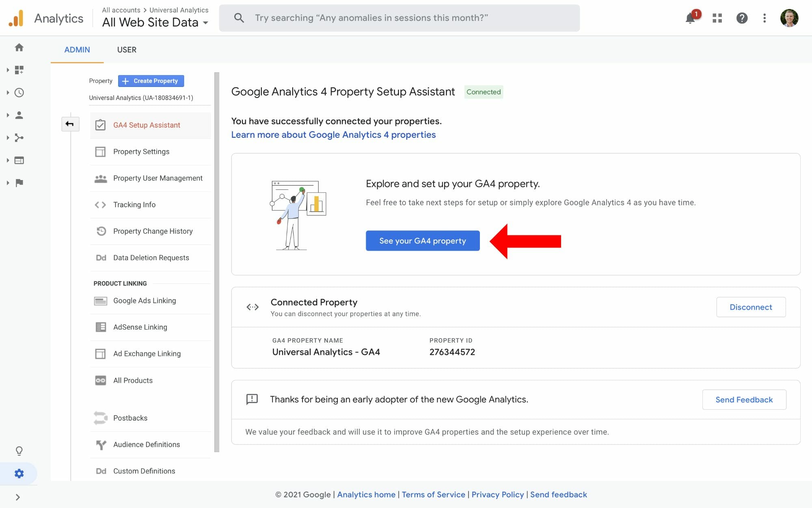The height and width of the screenshot is (508, 812).
Task: Click the Disconnect button
Action: (751, 307)
